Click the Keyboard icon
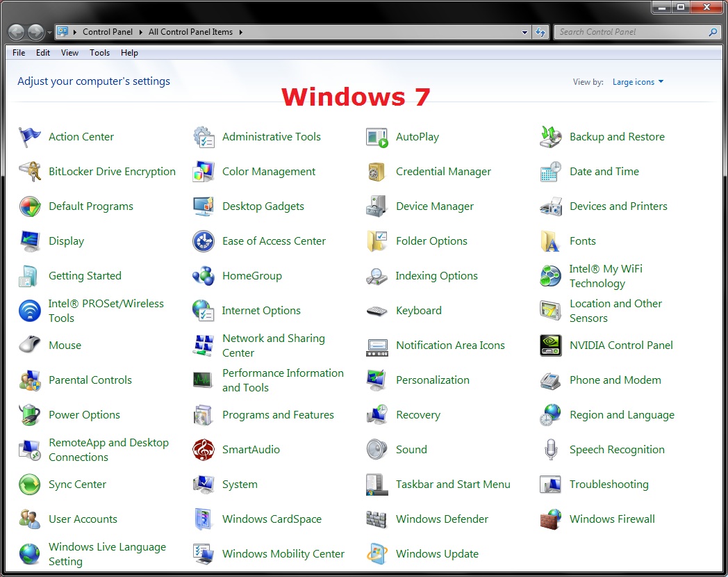This screenshot has width=728, height=577. pos(377,311)
